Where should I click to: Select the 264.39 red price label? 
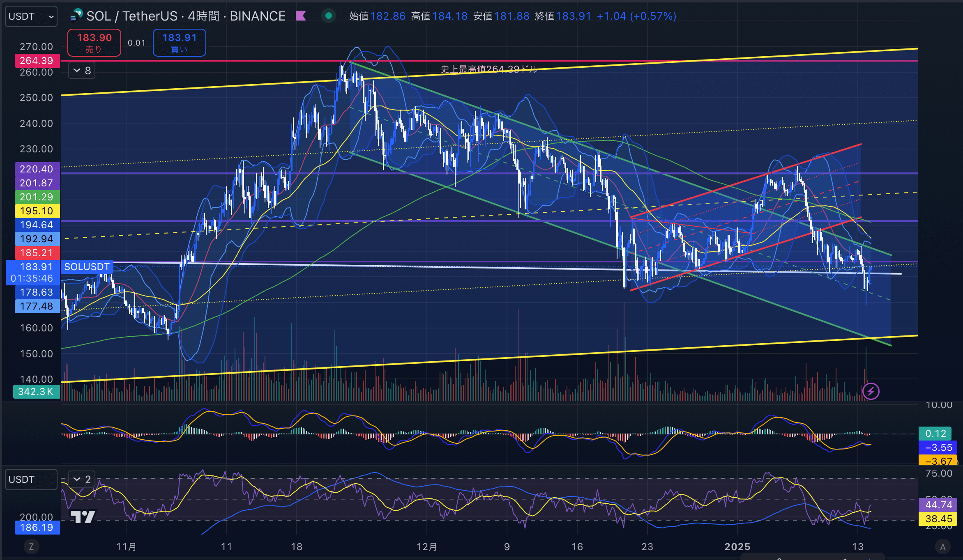37,61
